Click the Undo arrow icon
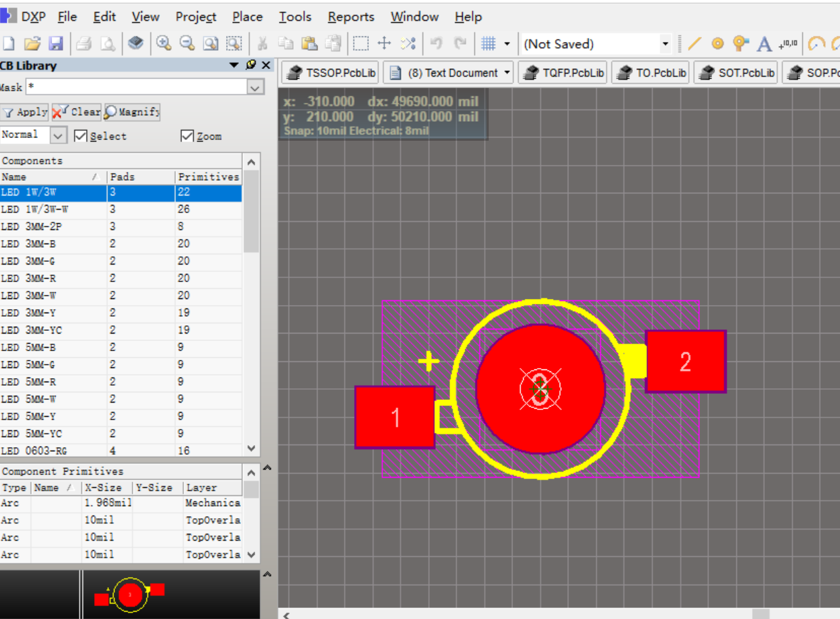This screenshot has width=840, height=619. pyautogui.click(x=437, y=44)
